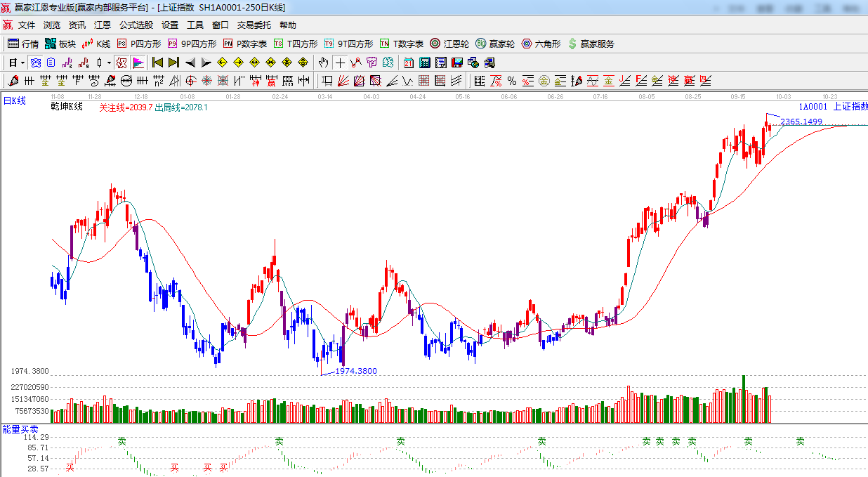This screenshot has height=477, width=868.
Task: Select the percent (%) retracement tool
Action: (512, 81)
